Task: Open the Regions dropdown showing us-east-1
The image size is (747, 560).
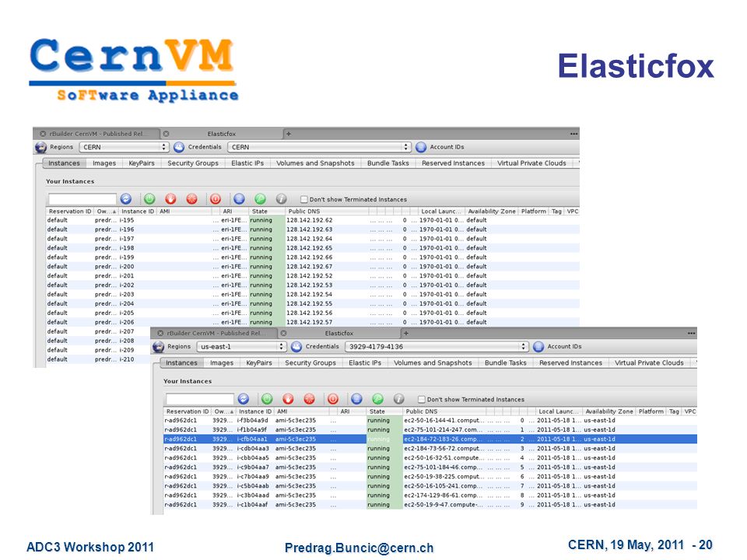Action: pyautogui.click(x=241, y=347)
